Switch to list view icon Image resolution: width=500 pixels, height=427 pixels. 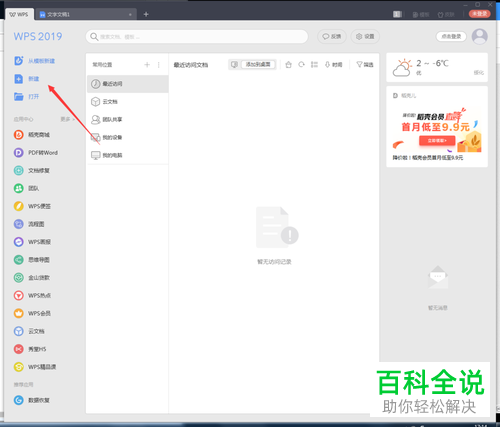click(314, 64)
